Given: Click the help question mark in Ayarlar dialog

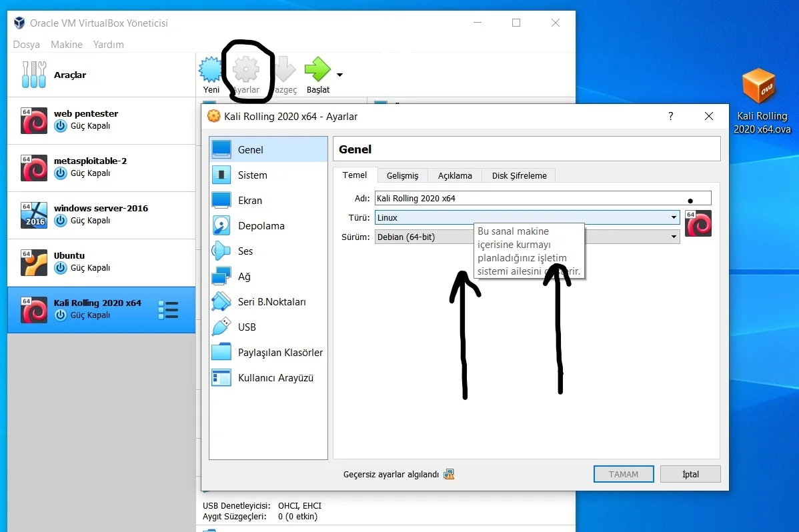Looking at the screenshot, I should (x=670, y=116).
